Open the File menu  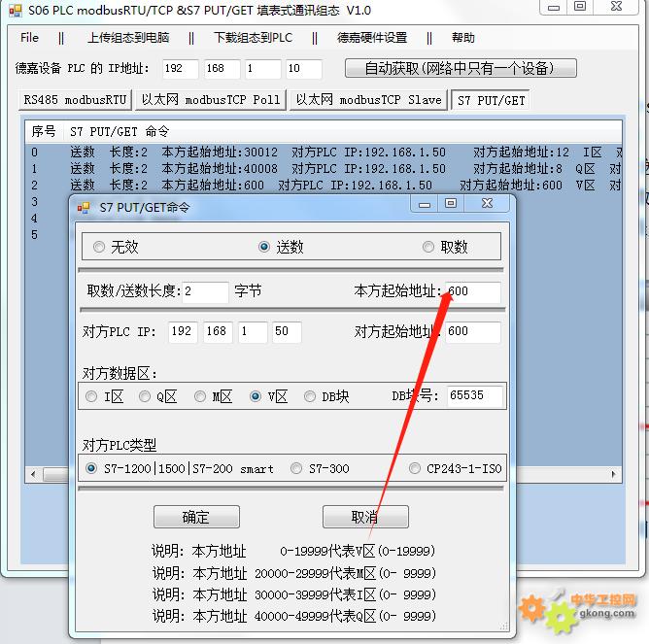click(x=29, y=38)
